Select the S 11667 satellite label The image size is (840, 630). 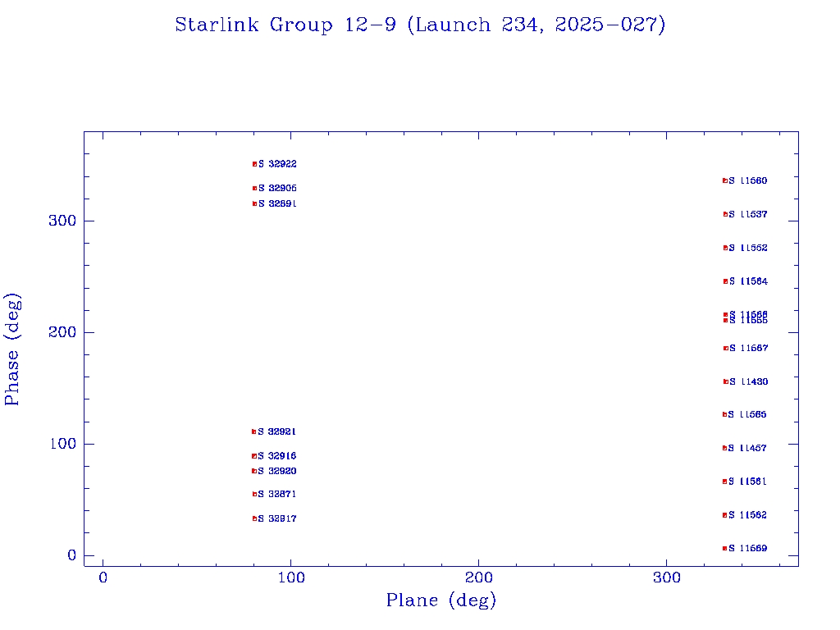[748, 349]
